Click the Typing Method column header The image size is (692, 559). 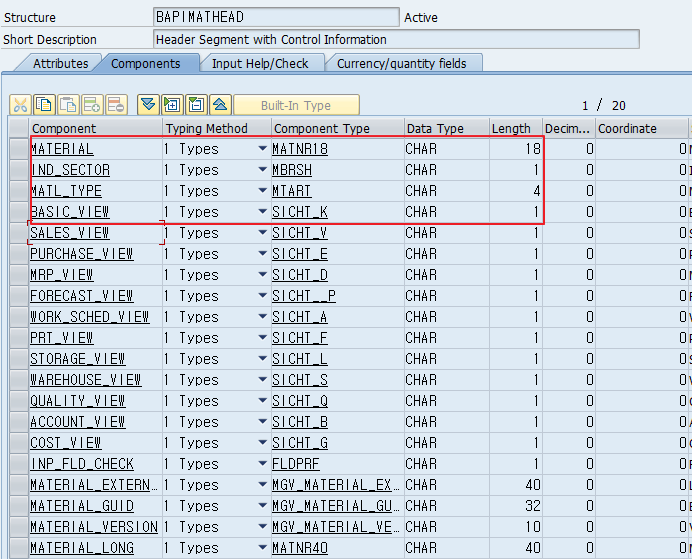[x=217, y=128]
